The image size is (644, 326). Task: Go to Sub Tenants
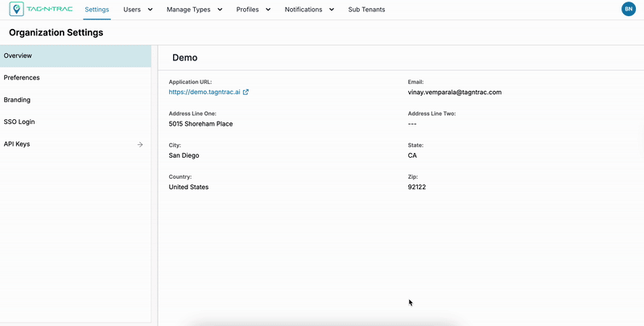click(366, 10)
